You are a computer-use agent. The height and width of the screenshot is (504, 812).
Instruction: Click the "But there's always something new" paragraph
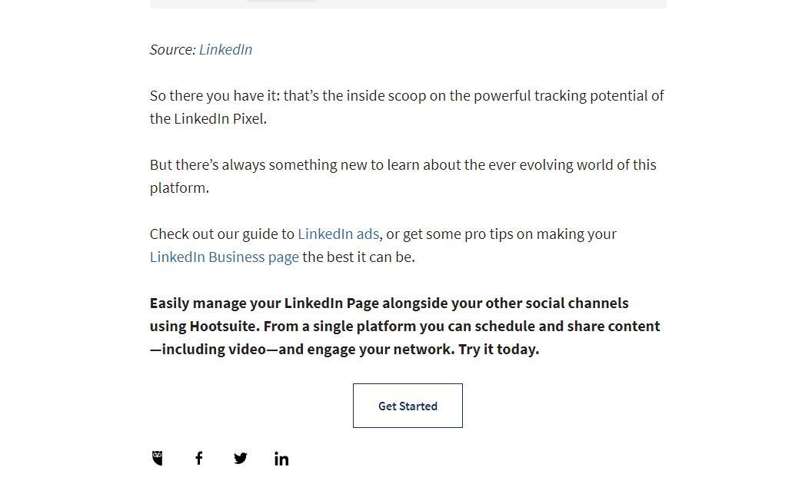403,176
